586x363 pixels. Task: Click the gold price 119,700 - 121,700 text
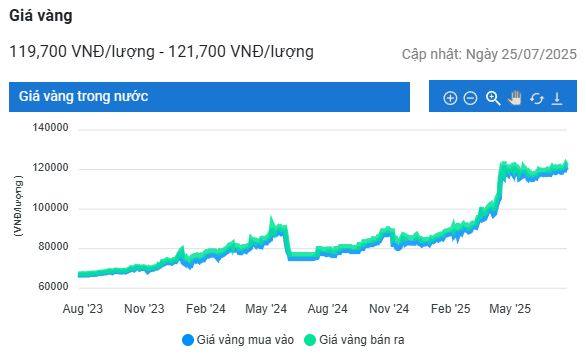pyautogui.click(x=161, y=52)
